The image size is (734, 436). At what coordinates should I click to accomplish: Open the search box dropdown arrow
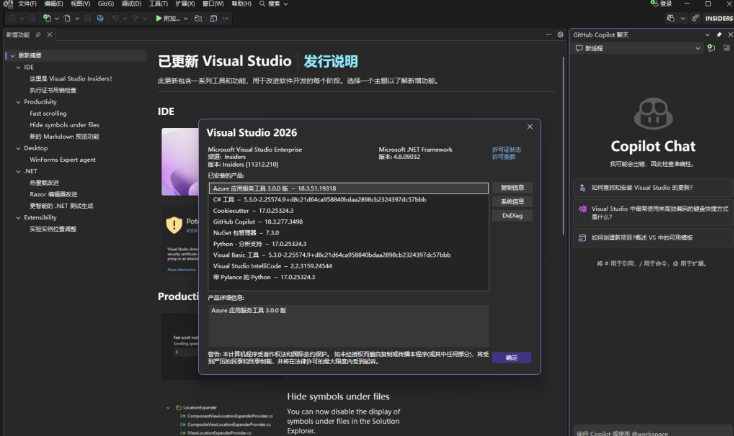[286, 4]
